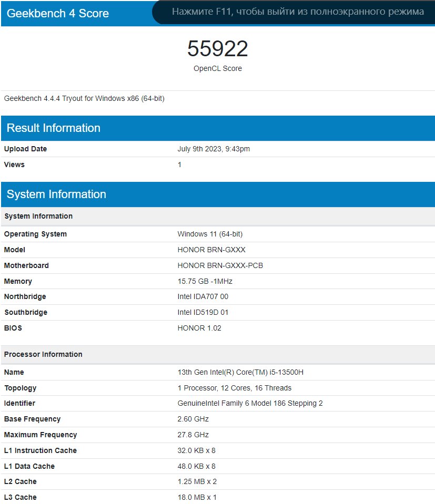
Task: Click the Memory label
Action: pos(18,281)
